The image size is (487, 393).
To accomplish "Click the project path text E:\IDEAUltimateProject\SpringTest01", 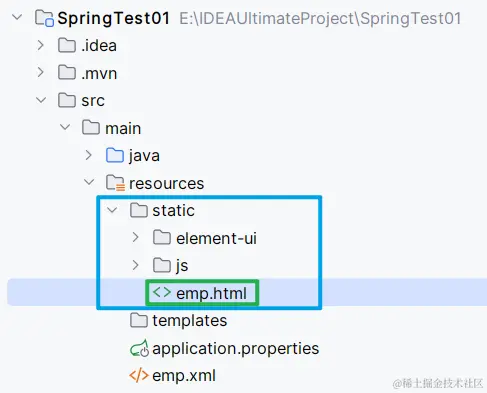I will (320, 18).
